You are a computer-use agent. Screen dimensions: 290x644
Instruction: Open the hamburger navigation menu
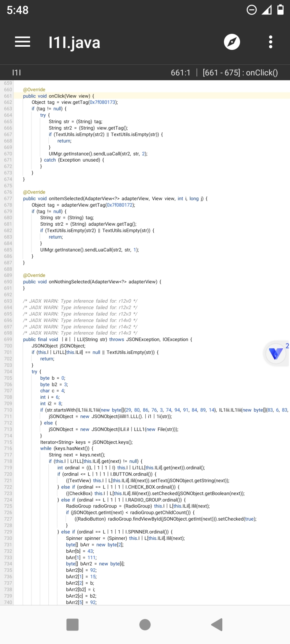click(23, 42)
